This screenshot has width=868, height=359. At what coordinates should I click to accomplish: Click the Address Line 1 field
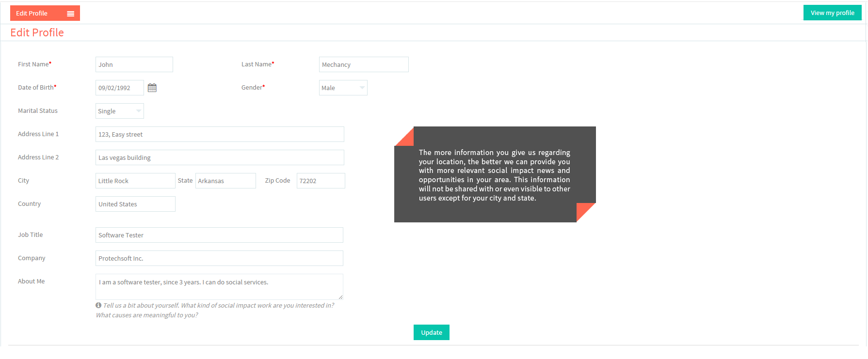pos(220,134)
